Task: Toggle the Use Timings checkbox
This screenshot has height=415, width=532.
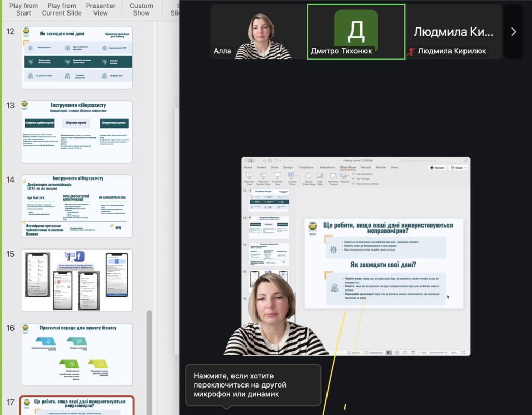Action: click(x=353, y=178)
